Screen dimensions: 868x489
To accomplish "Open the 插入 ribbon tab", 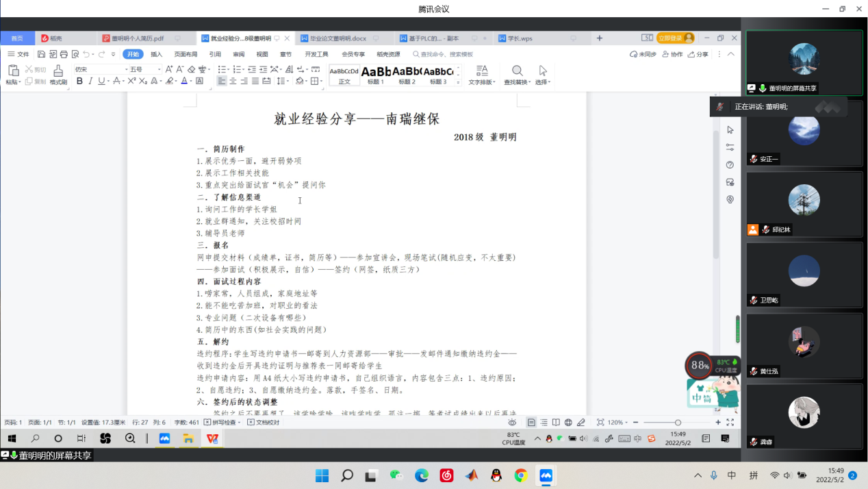I will click(157, 54).
